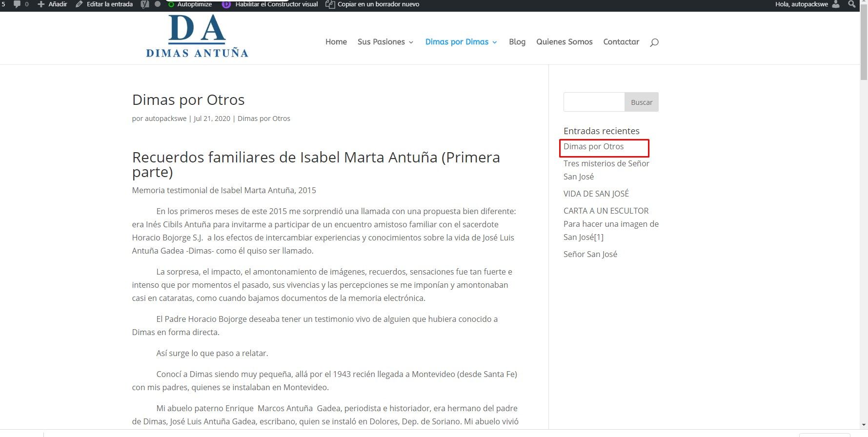Click the Dimas Antuña site logo
This screenshot has height=437, width=868.
click(197, 36)
